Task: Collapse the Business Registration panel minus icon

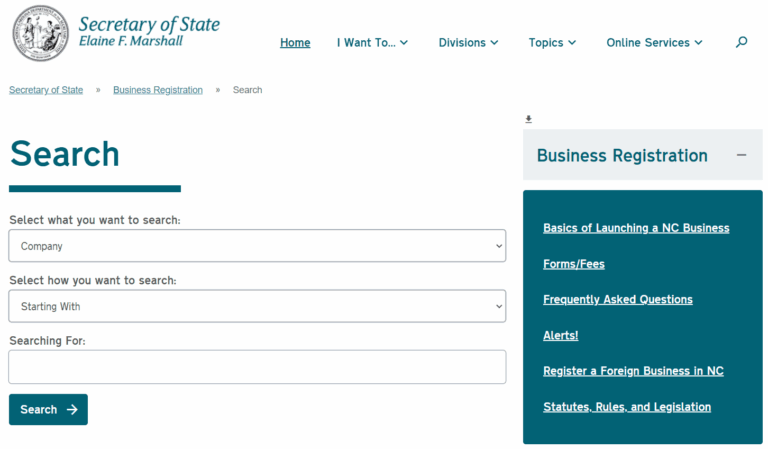Action: pos(741,155)
